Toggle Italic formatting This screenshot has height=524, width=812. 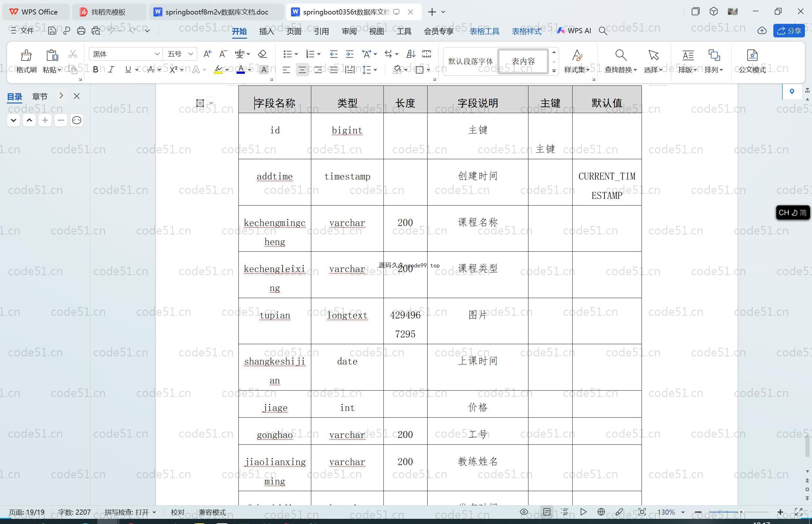(111, 70)
